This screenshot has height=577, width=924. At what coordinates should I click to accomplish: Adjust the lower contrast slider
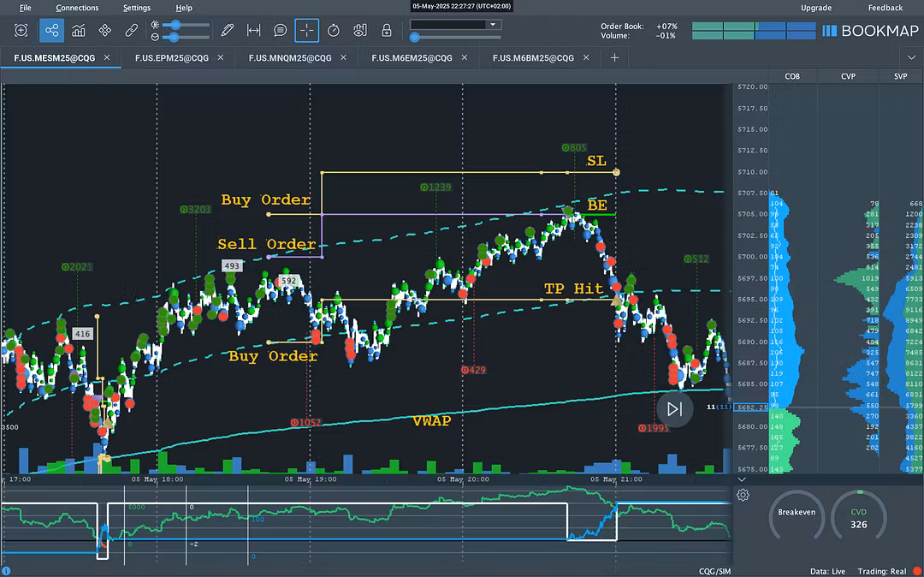tap(186, 37)
